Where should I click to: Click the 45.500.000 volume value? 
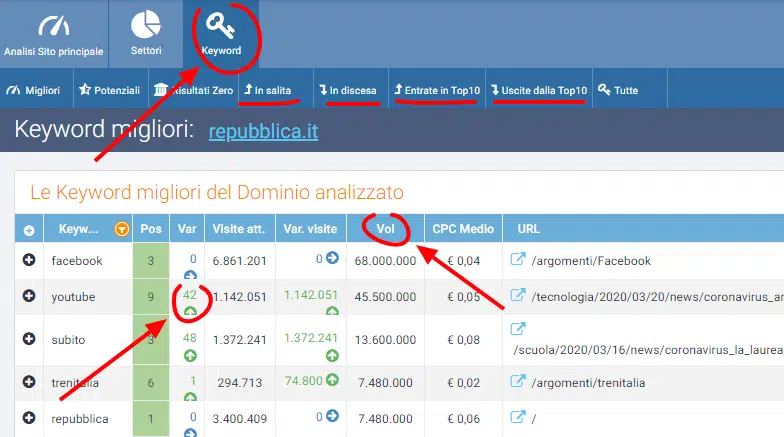[385, 296]
